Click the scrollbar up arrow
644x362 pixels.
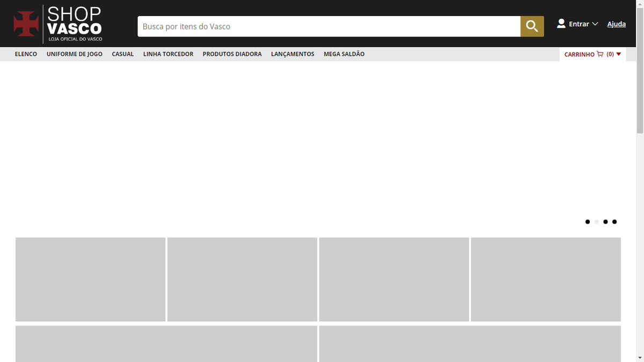[640, 4]
